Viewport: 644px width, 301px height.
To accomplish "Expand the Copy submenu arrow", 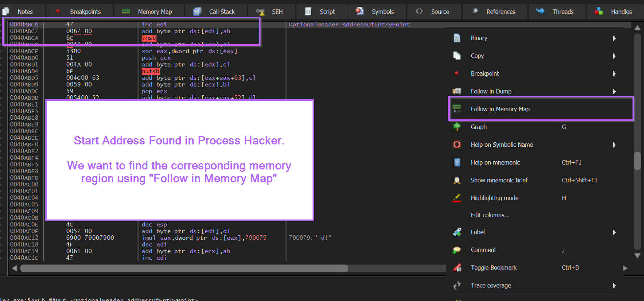I will pyautogui.click(x=614, y=56).
